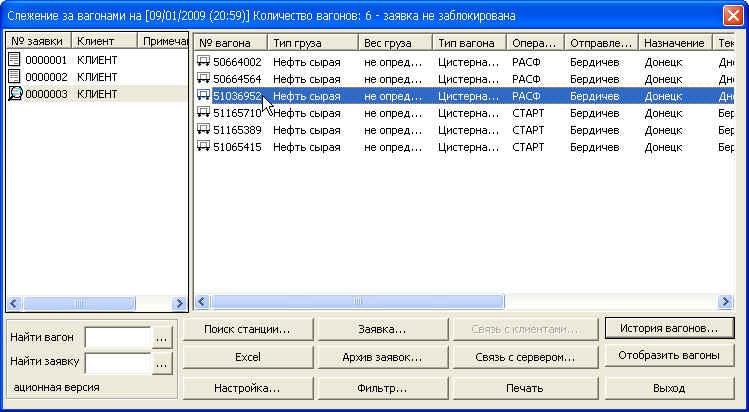Sort by Тип вагона column header
The width and height of the screenshot is (749, 412).
coord(470,43)
